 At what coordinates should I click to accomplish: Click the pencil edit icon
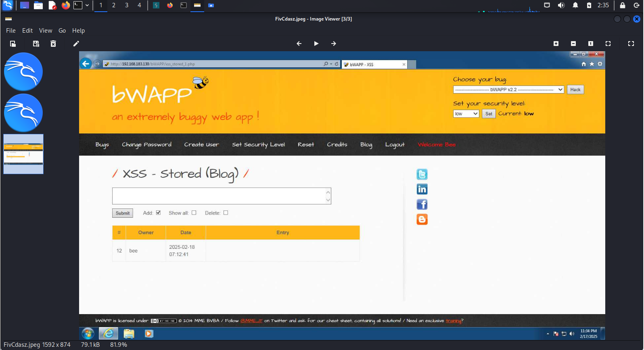tap(76, 44)
